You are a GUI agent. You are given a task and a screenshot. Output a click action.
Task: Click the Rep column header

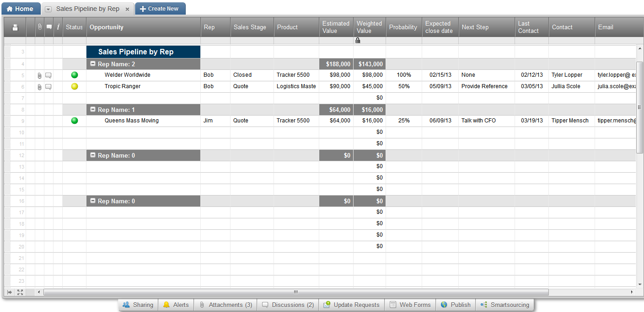coord(215,27)
